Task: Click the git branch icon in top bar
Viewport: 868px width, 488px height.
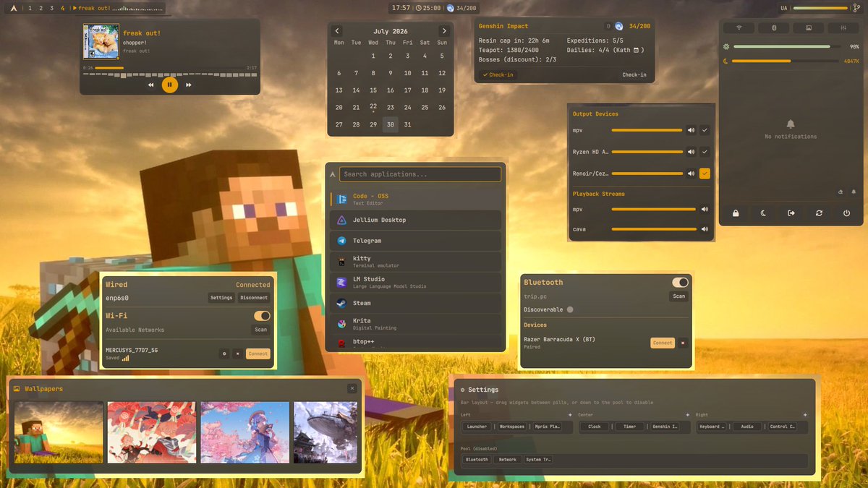Action: [x=857, y=8]
